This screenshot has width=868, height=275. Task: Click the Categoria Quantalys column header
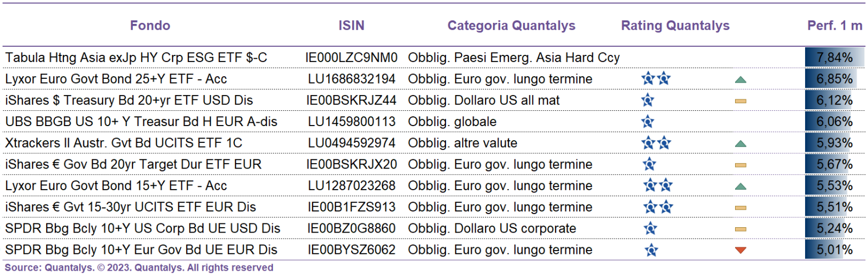pos(512,26)
